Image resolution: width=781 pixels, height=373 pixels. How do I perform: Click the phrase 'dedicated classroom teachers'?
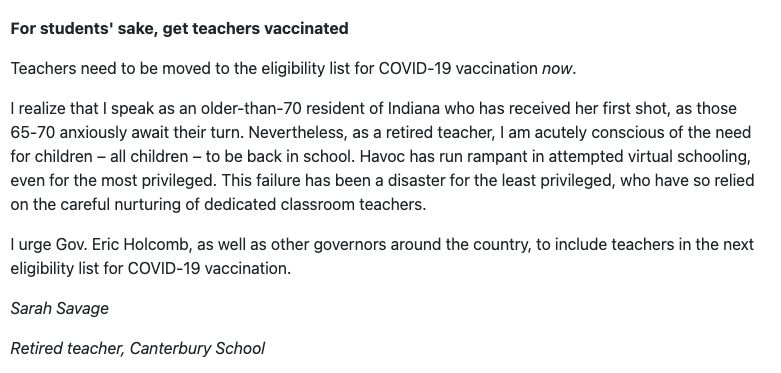(315, 205)
